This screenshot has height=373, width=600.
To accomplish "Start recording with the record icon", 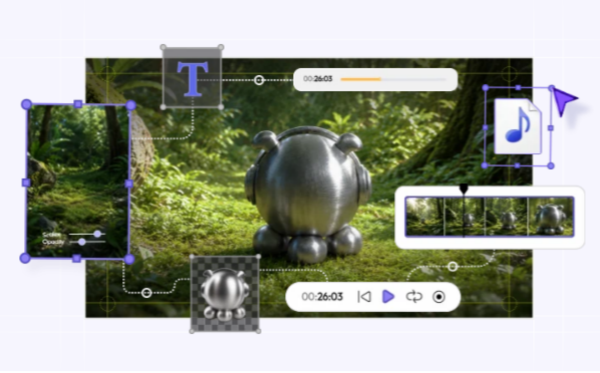I will [439, 297].
